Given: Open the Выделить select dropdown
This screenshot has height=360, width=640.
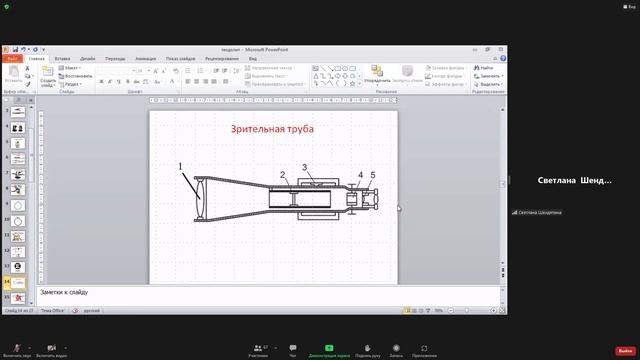Looking at the screenshot, I should [x=489, y=84].
